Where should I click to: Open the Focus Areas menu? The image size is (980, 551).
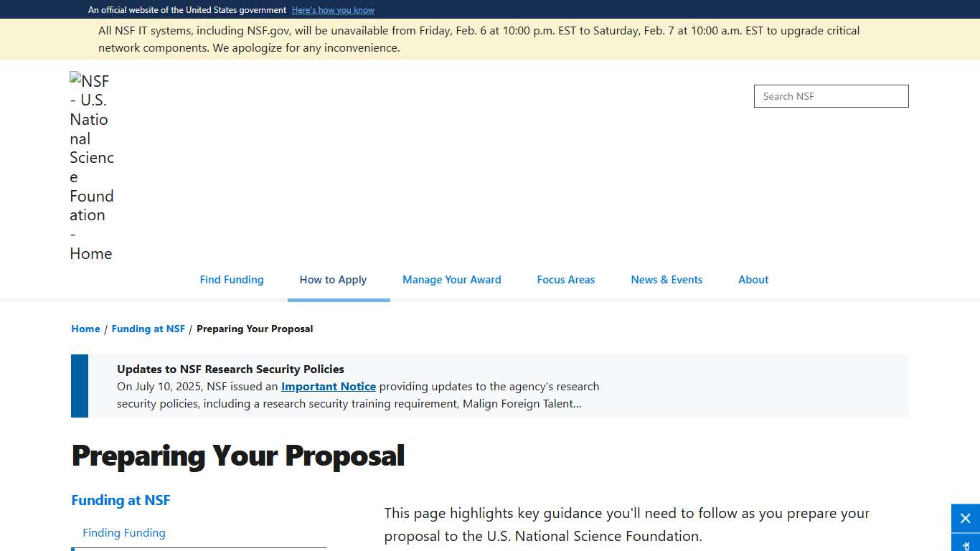click(565, 280)
